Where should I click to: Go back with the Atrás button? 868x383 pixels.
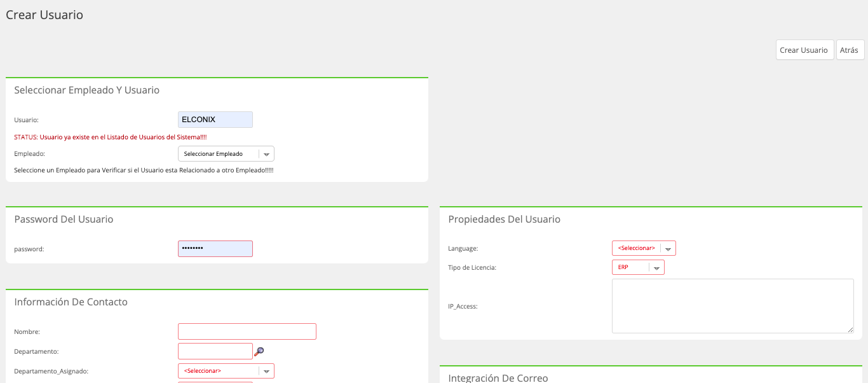click(850, 50)
